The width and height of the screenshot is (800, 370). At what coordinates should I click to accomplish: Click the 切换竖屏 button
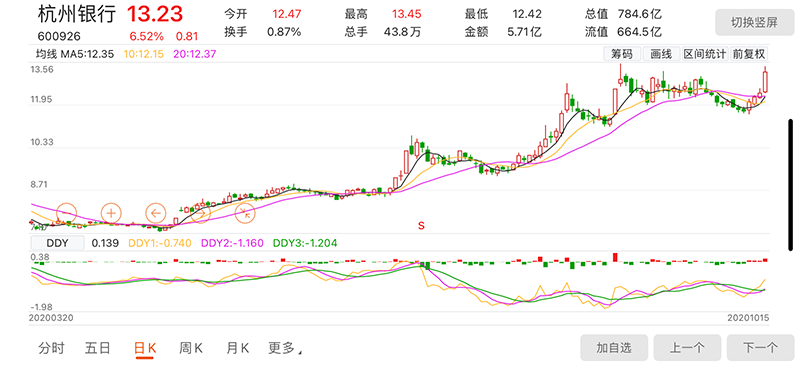[x=754, y=23]
